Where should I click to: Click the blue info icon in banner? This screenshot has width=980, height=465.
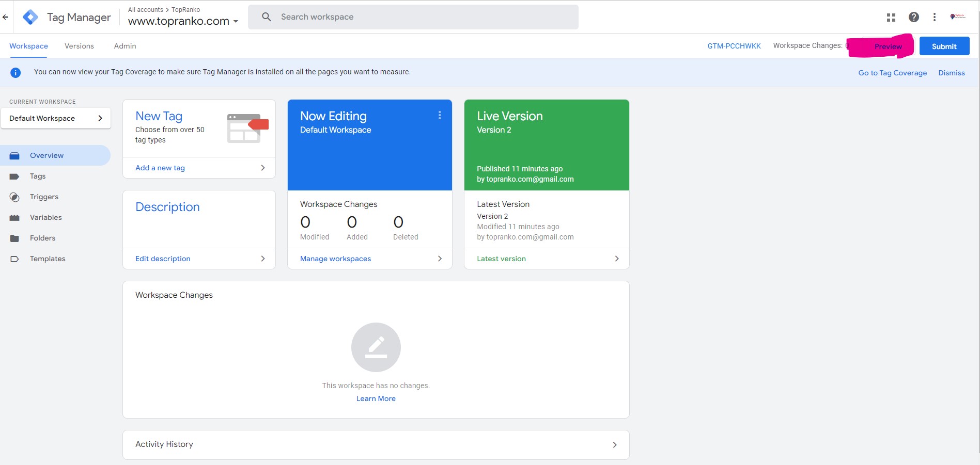[15, 73]
